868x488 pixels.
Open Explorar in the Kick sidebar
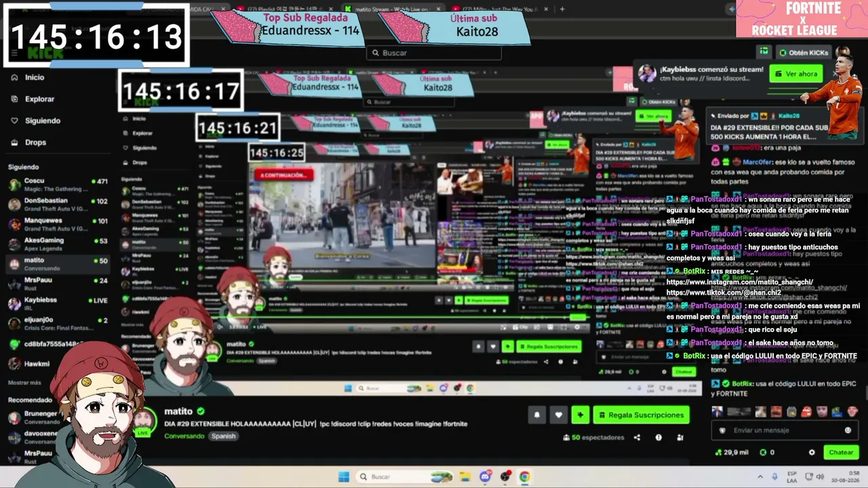click(x=39, y=99)
